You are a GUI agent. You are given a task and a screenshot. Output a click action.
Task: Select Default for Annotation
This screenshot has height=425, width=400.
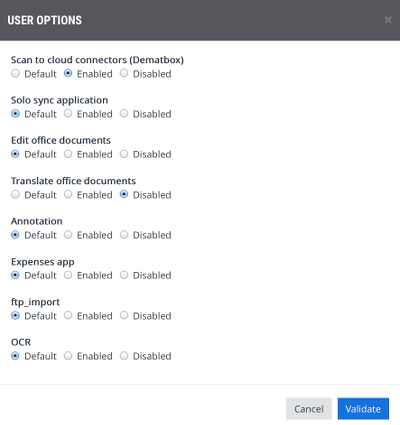[x=15, y=235]
